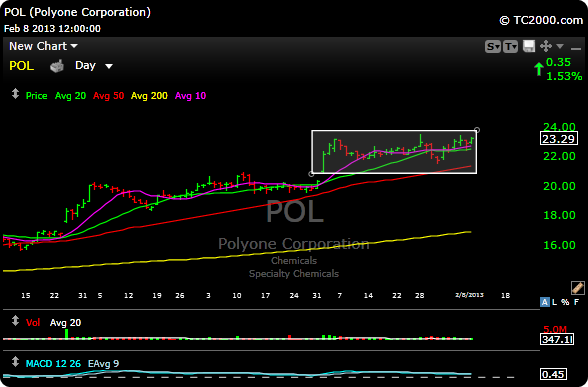
Task: Select the Price plot label
Action: tap(36, 96)
